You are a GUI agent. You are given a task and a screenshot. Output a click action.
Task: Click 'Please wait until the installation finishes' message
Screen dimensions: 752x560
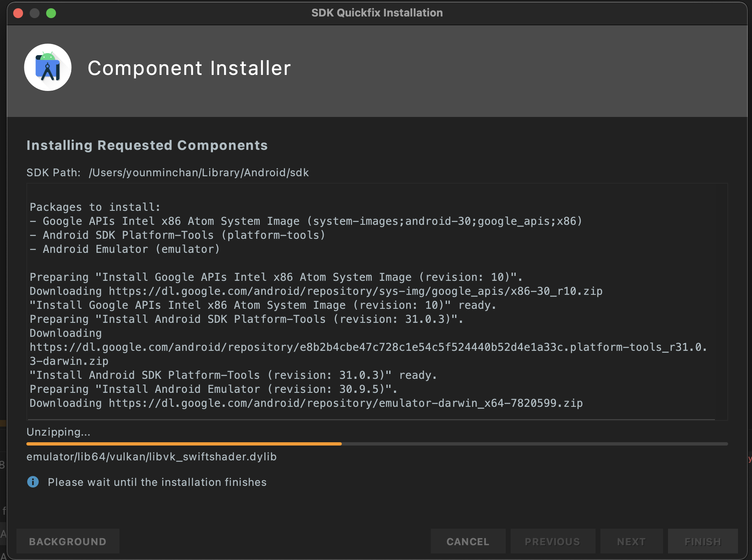[x=157, y=482]
